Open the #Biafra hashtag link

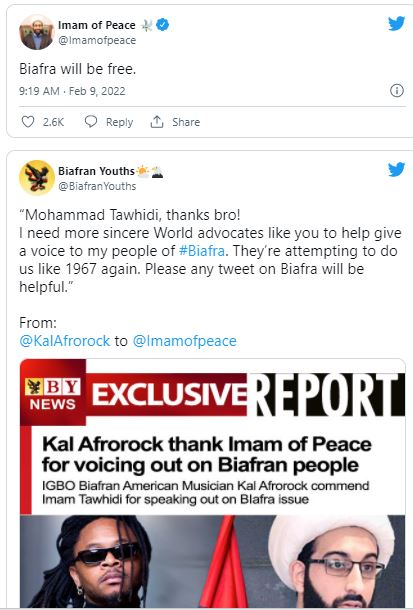[x=202, y=251]
